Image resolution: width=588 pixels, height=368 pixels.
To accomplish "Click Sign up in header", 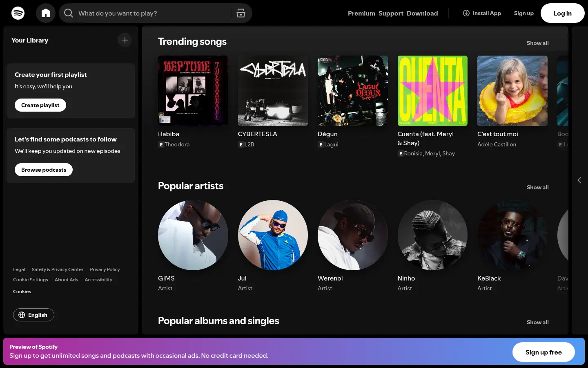I will click(x=524, y=13).
